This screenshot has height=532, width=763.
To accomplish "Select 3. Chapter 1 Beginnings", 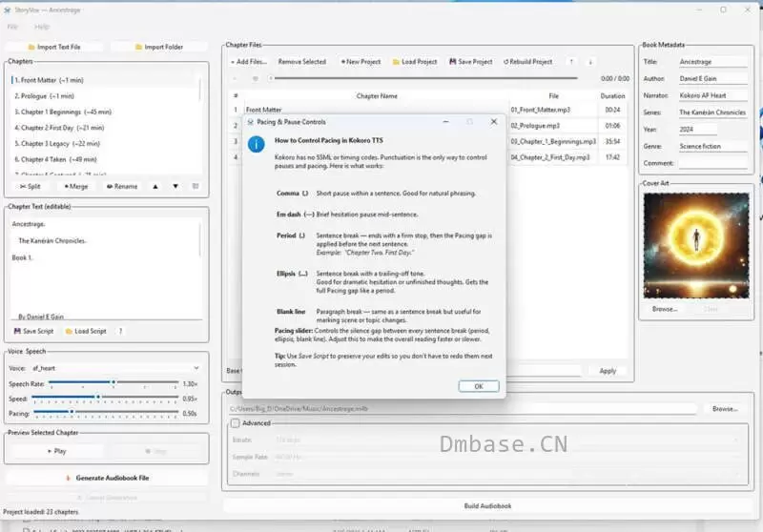I will point(105,112).
